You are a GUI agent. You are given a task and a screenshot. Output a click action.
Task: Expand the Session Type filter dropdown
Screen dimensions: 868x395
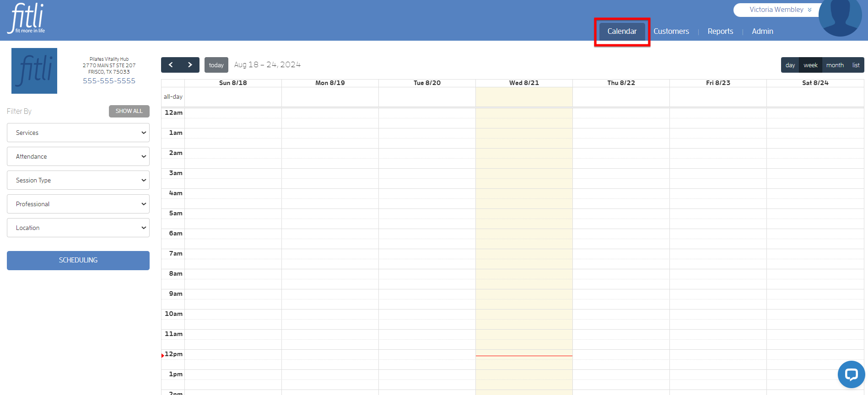point(78,180)
